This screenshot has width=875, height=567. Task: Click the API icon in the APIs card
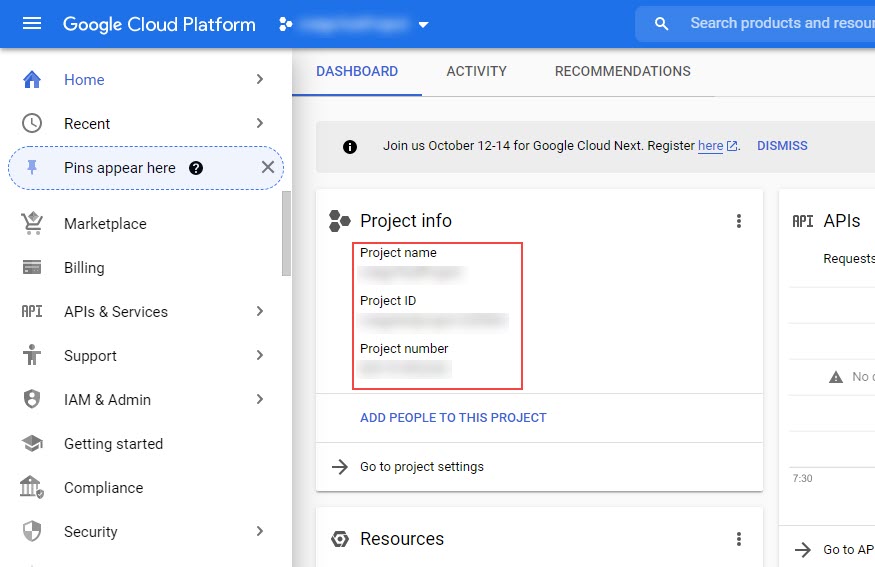click(x=803, y=222)
